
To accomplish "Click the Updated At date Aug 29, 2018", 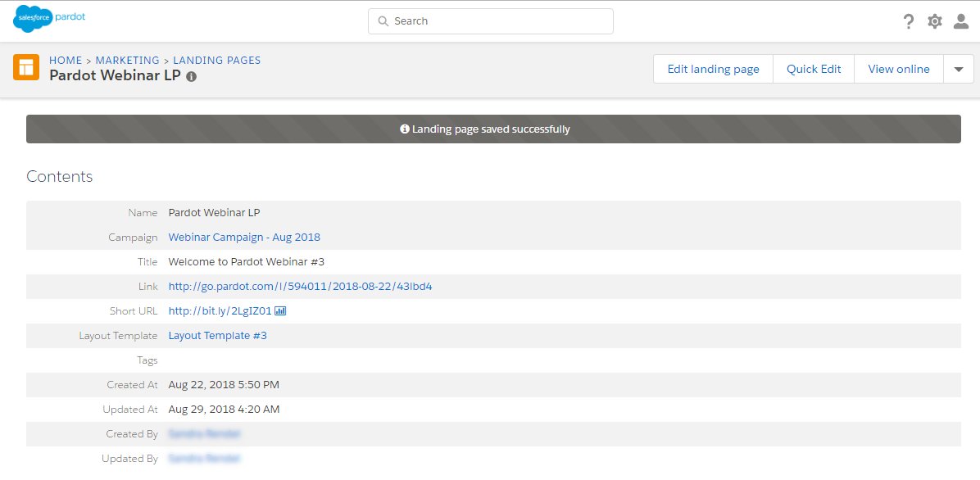I will click(x=224, y=410).
